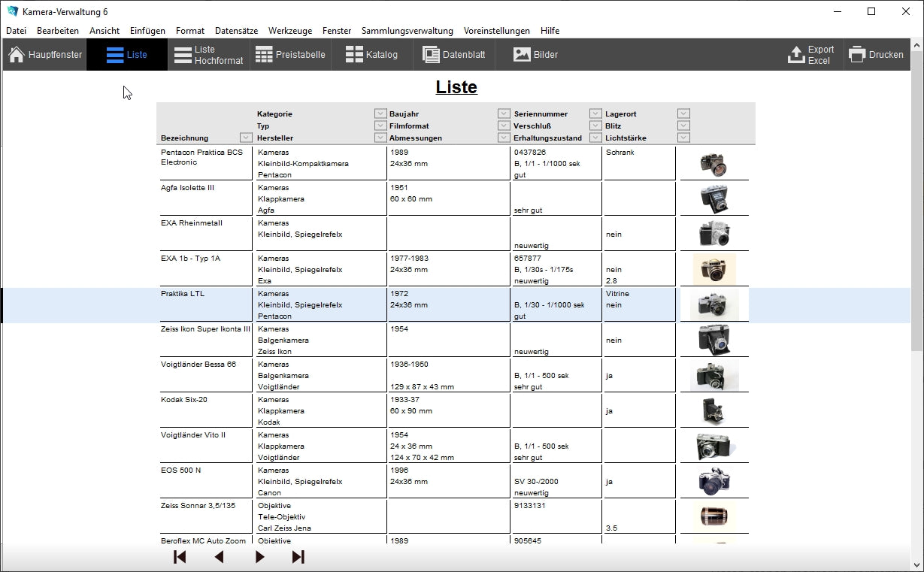Image resolution: width=924 pixels, height=572 pixels.
Task: Click the Drucken print button
Action: pos(877,55)
